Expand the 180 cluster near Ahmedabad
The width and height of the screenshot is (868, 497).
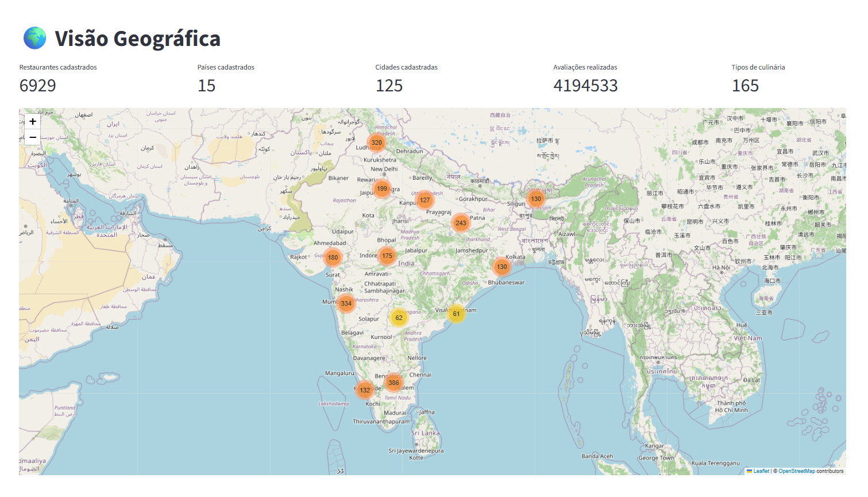(333, 257)
